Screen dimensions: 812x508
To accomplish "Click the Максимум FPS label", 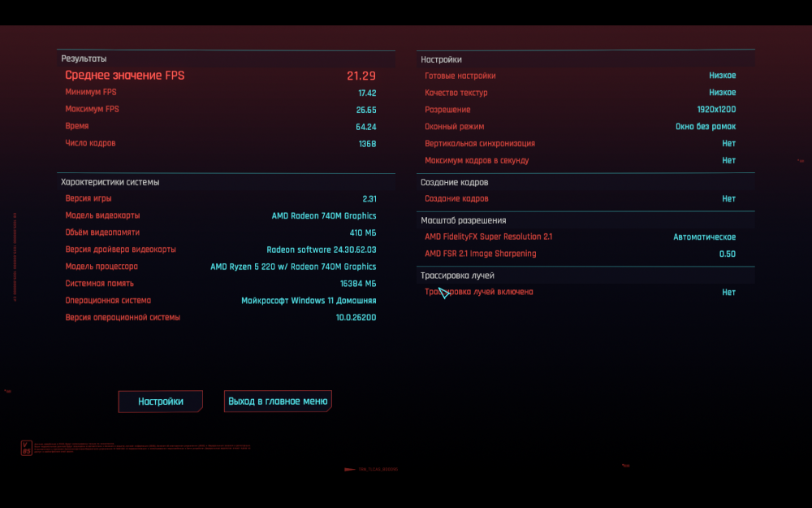I will pos(93,110).
